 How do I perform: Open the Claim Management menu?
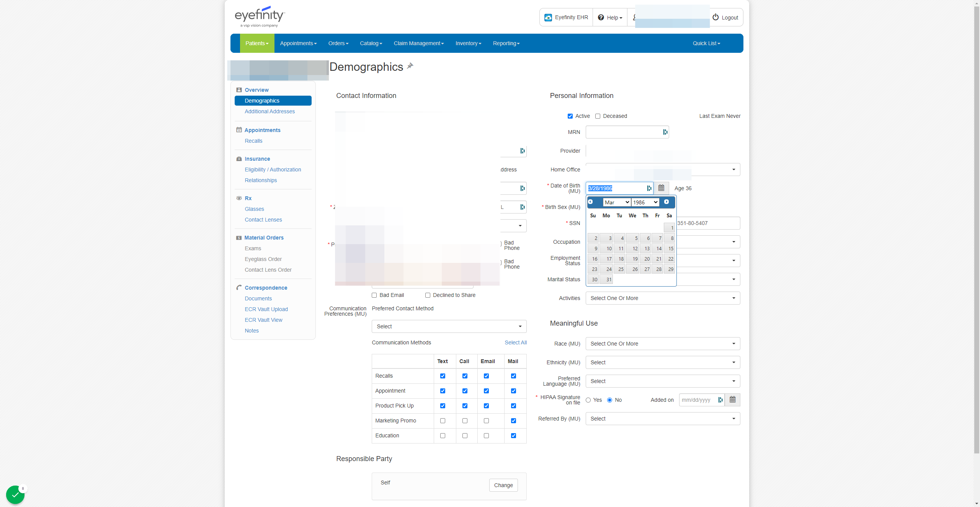click(419, 43)
